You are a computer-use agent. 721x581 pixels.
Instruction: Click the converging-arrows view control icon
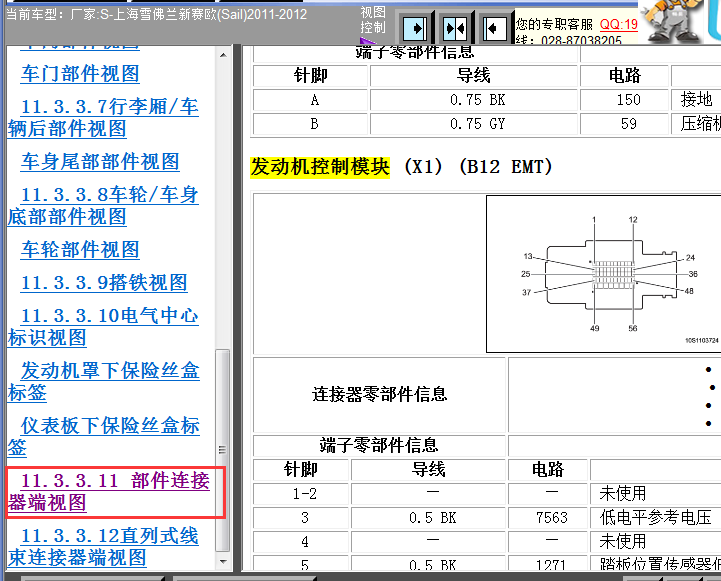pos(455,29)
